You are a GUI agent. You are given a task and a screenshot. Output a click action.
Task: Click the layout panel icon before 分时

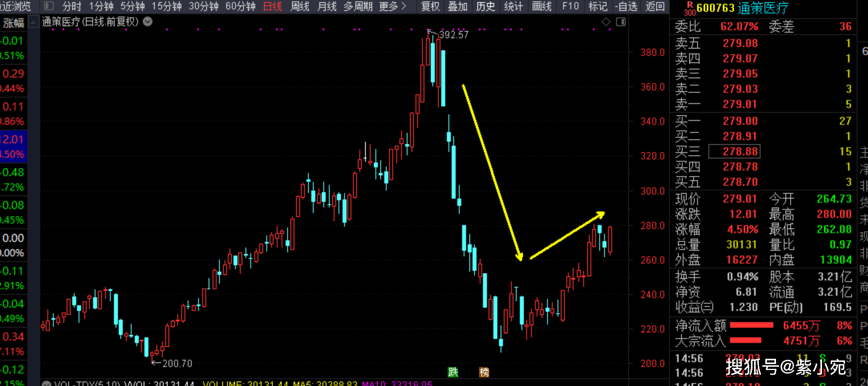49,6
